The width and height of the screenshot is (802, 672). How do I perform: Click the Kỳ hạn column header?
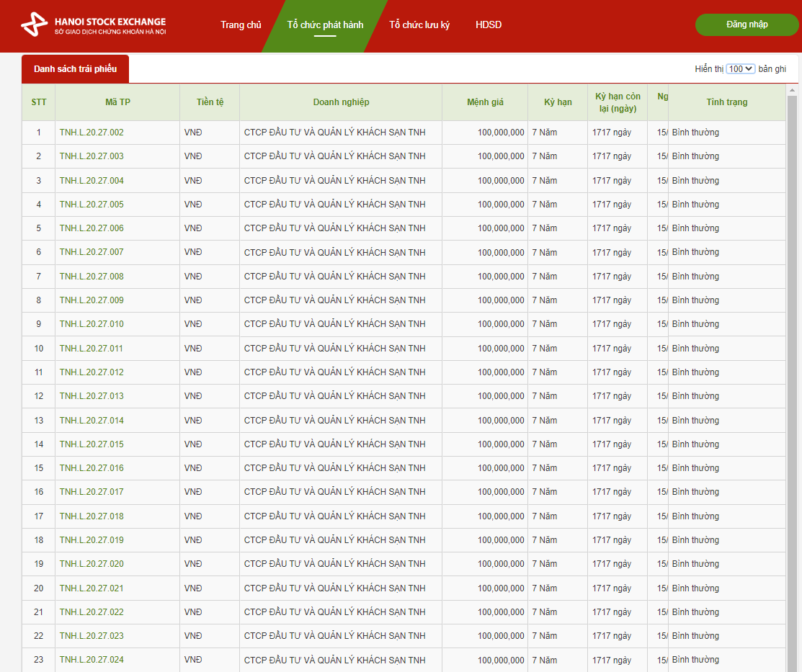[558, 102]
